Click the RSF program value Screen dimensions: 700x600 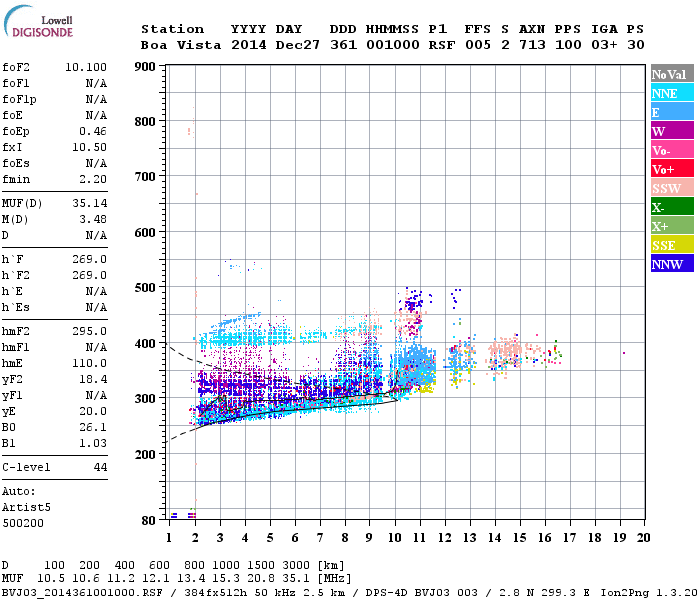coord(442,45)
